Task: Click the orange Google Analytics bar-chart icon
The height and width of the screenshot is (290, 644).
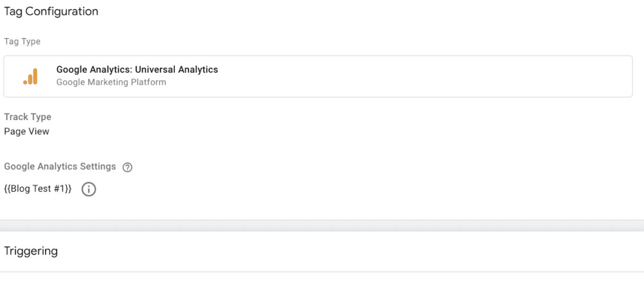Action: tap(31, 76)
